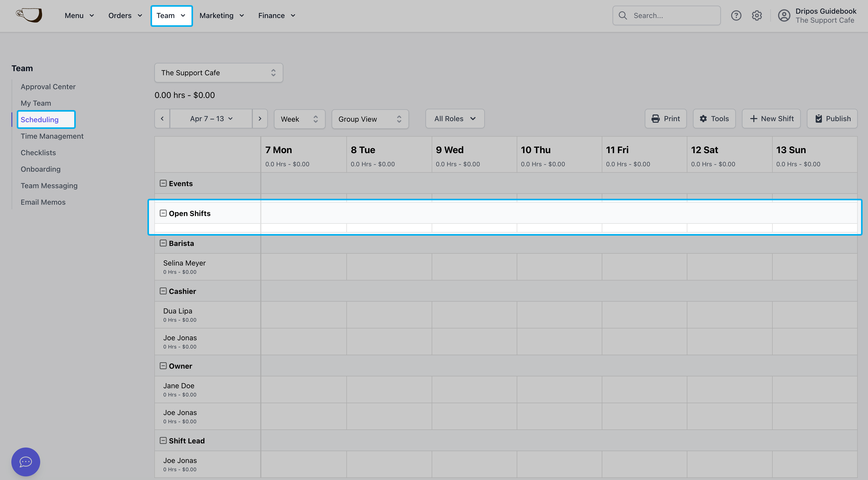Open the Tools button
Image resolution: width=868 pixels, height=480 pixels.
(714, 119)
